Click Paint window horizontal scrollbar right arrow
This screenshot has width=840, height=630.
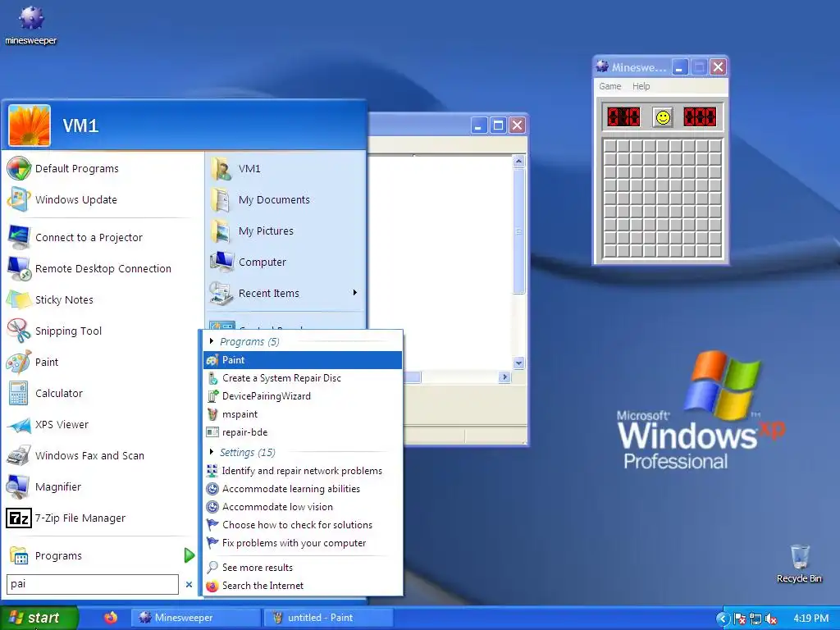pos(504,377)
